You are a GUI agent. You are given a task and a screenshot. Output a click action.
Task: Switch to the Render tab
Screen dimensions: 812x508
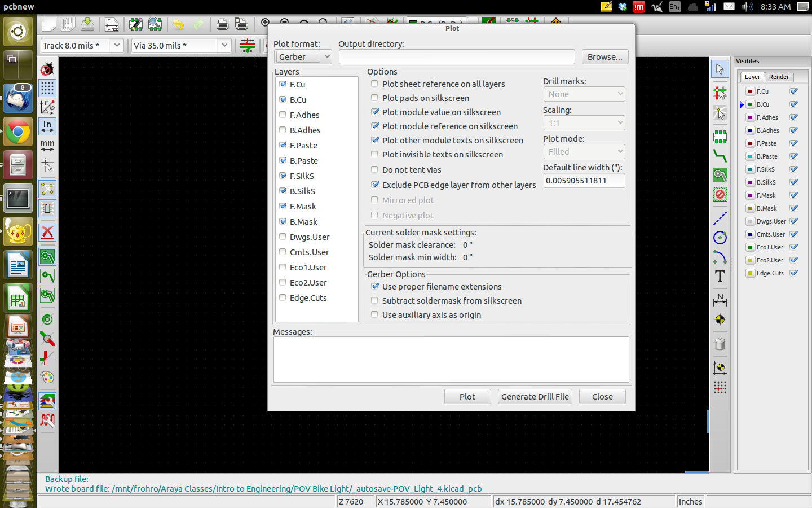point(779,77)
